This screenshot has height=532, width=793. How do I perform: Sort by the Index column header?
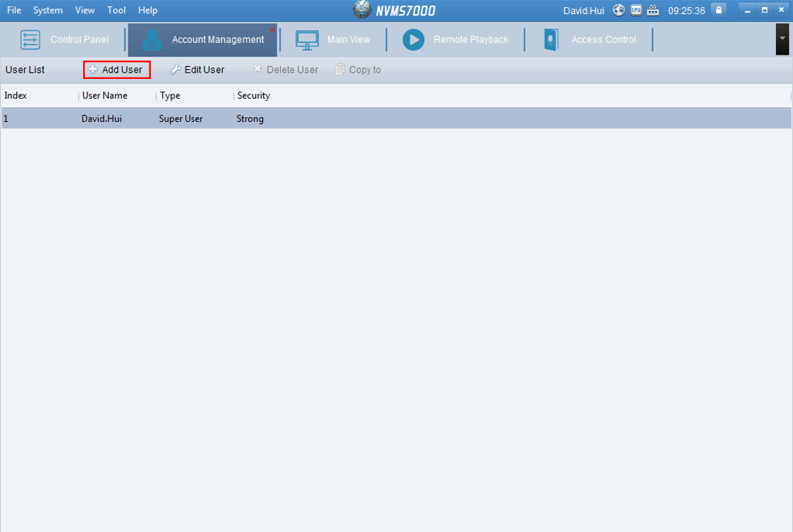click(39, 96)
